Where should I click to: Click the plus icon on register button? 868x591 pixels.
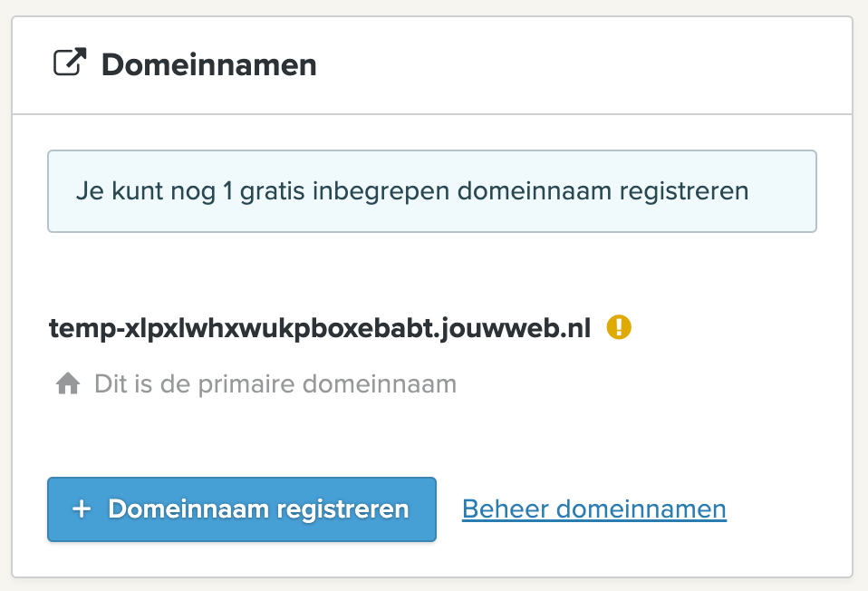click(x=82, y=509)
